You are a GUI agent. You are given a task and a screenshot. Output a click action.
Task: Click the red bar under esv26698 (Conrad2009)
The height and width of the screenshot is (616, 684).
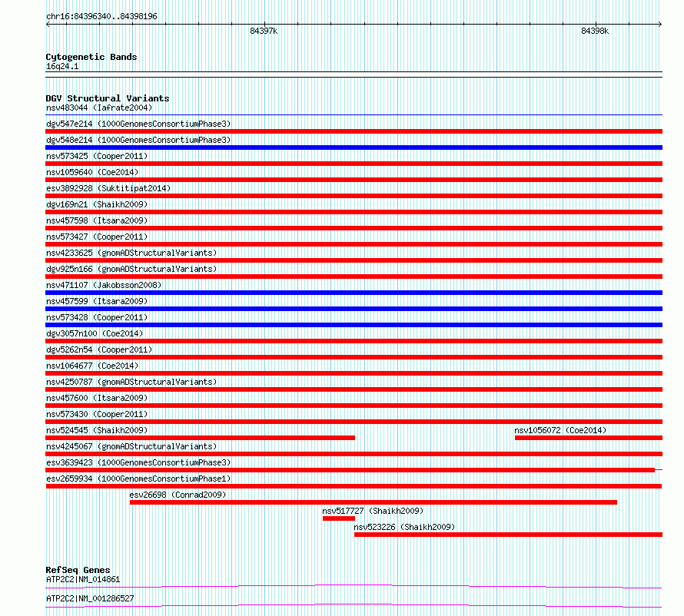tap(374, 502)
